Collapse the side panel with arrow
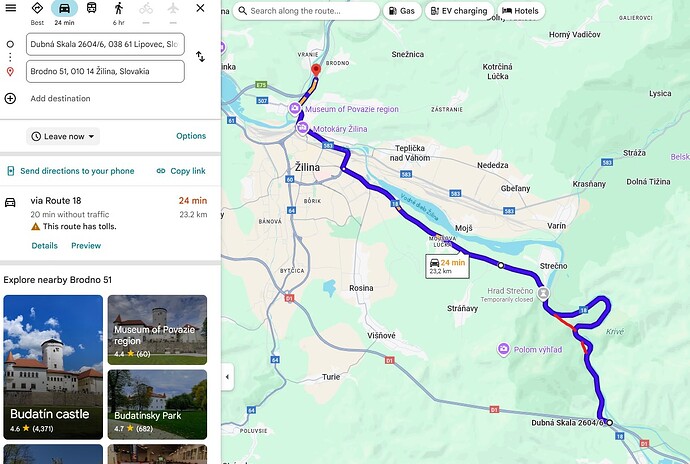The image size is (690, 464). point(227,377)
